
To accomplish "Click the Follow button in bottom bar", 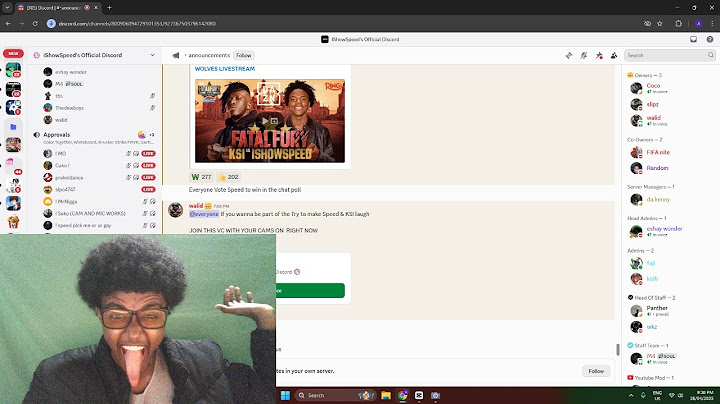I will (x=596, y=371).
